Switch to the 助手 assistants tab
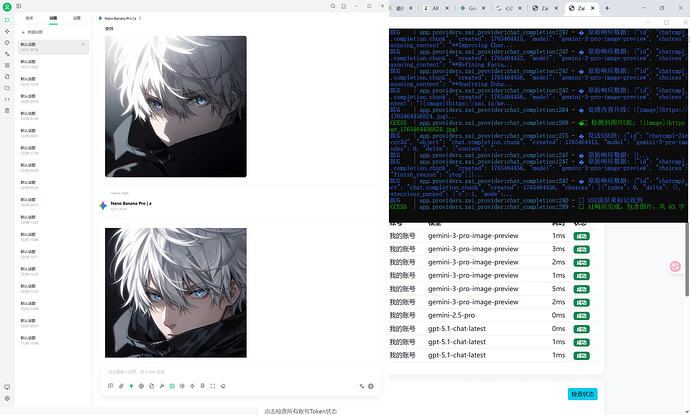The width and height of the screenshot is (690, 415). tap(29, 18)
